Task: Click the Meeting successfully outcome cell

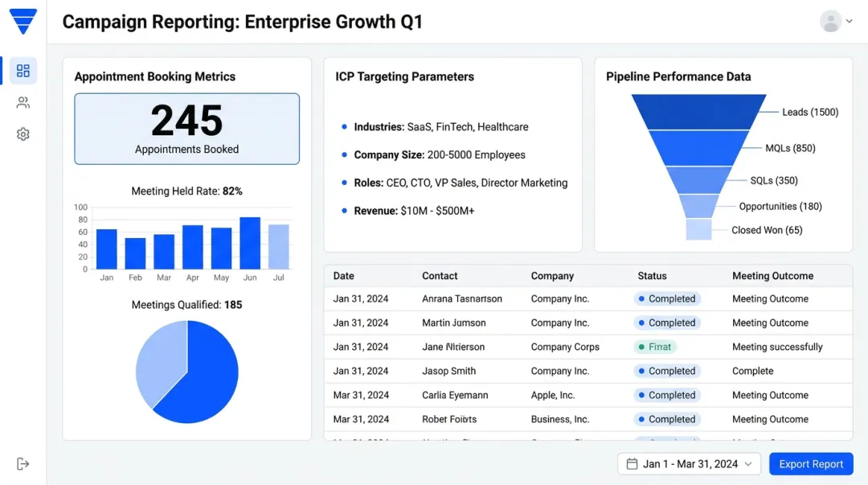Action: (x=777, y=347)
